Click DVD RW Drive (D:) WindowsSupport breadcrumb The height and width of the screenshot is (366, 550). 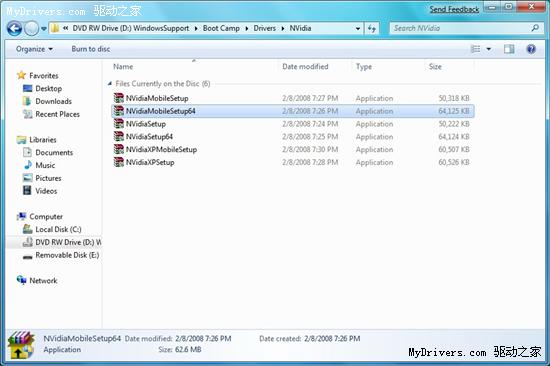pyautogui.click(x=130, y=28)
